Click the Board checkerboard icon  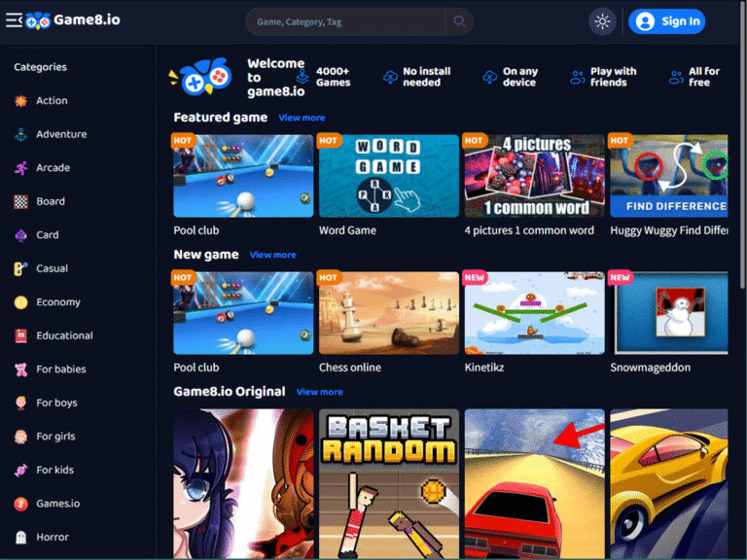click(x=21, y=201)
